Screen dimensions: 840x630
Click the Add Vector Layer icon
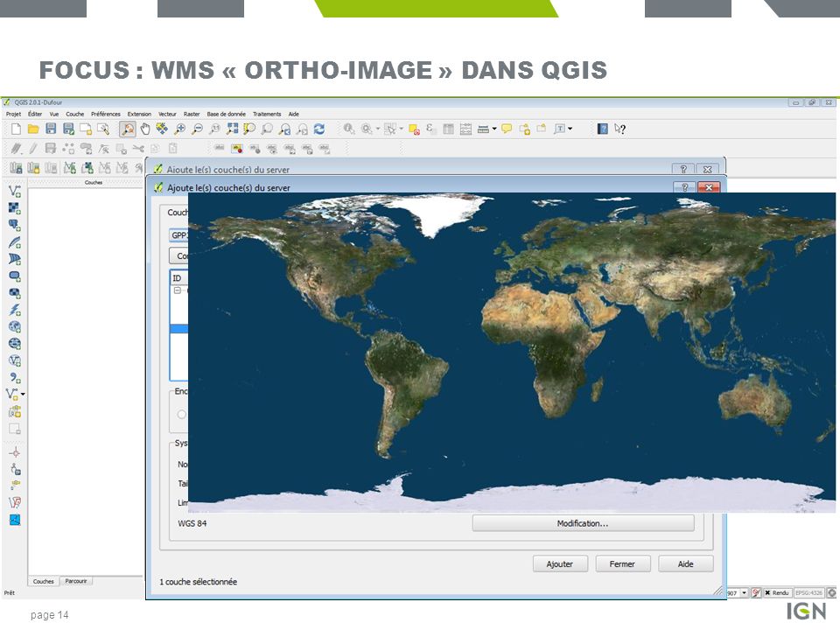(x=16, y=191)
